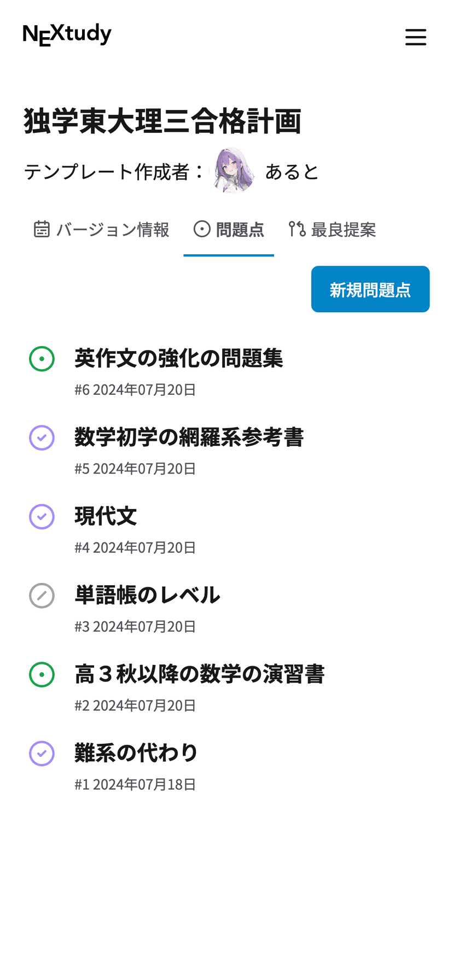Click the green open icon for issue #2
This screenshot has height=980, width=453.
[42, 674]
